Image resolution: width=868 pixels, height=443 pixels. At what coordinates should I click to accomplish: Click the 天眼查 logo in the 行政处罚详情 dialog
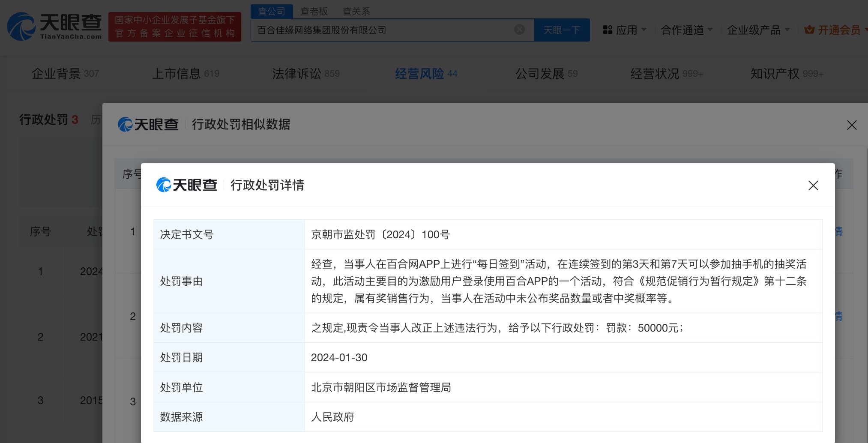187,185
